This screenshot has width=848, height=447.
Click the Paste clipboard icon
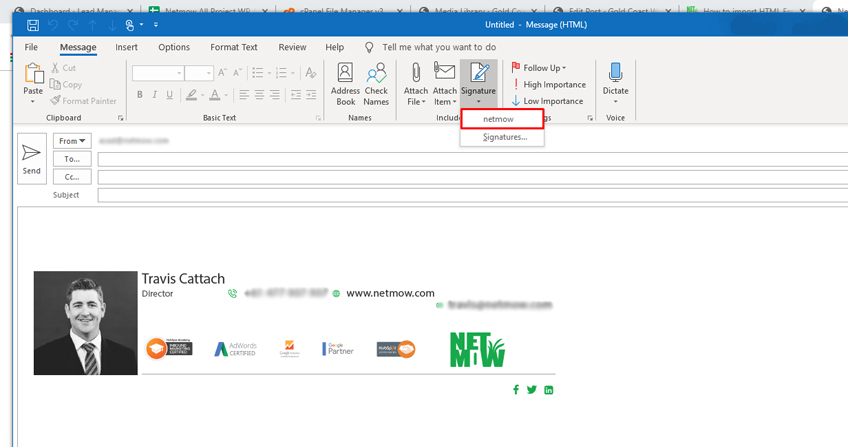pyautogui.click(x=33, y=73)
